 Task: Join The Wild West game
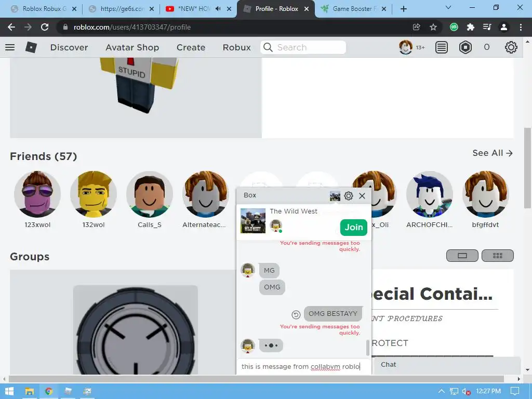click(353, 228)
